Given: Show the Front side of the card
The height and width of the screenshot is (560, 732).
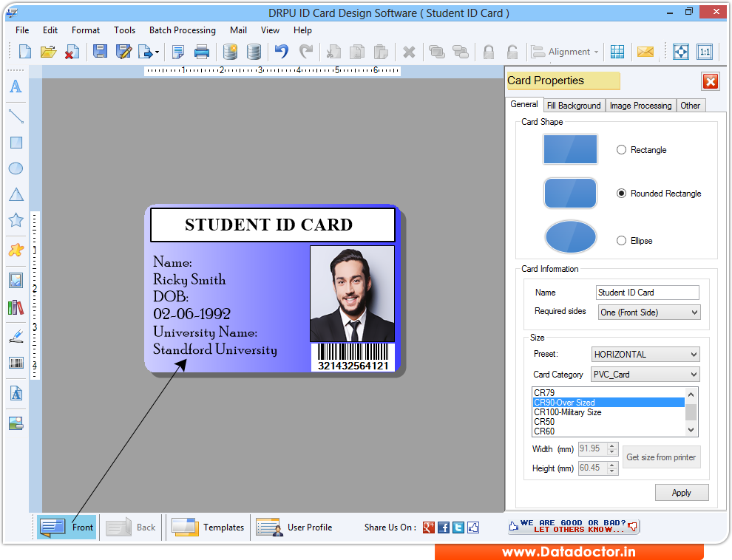Looking at the screenshot, I should tap(67, 527).
